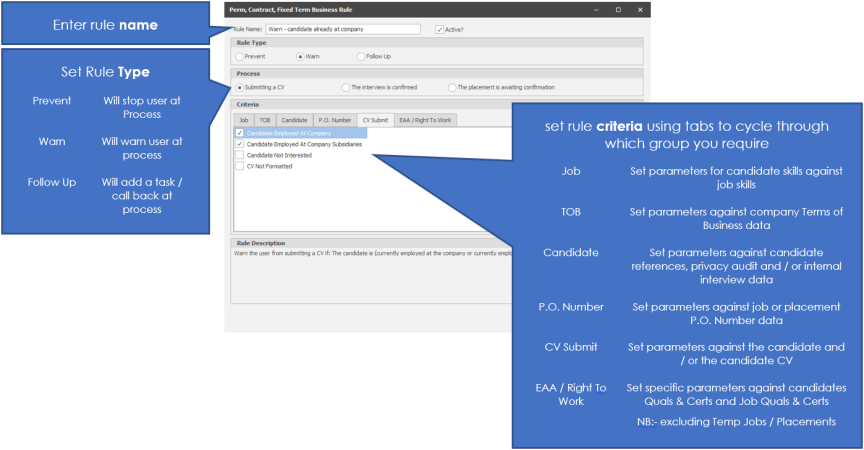This screenshot has height=450, width=864.
Task: Open the EAA / Right To Work tab
Action: click(425, 120)
